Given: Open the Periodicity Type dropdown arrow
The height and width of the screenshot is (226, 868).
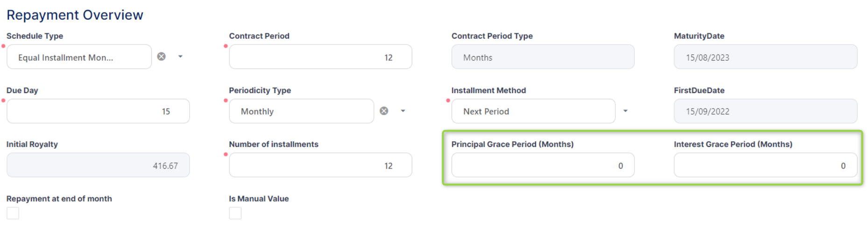Looking at the screenshot, I should (403, 111).
